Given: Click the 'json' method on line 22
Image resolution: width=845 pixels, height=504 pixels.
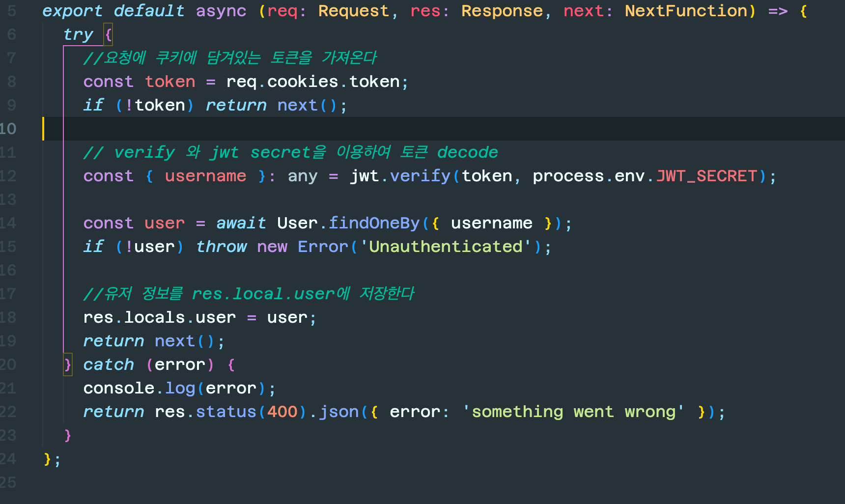Looking at the screenshot, I should [x=339, y=412].
